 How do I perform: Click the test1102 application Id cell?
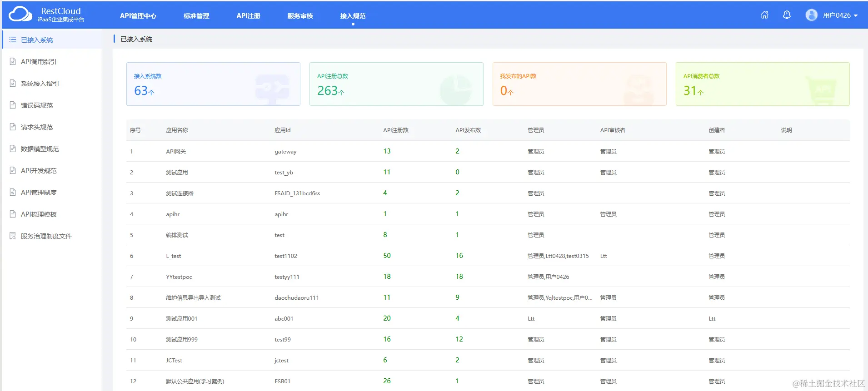[x=286, y=256]
